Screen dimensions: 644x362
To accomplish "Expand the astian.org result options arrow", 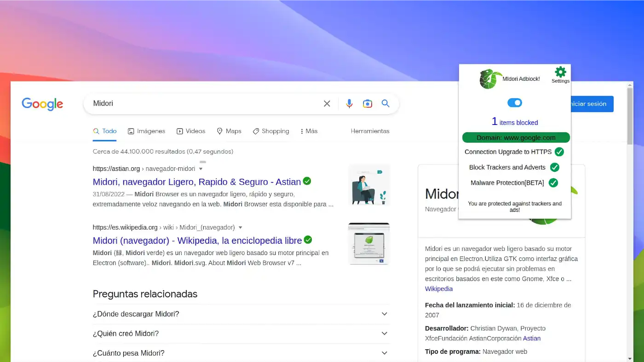I will (x=201, y=169).
